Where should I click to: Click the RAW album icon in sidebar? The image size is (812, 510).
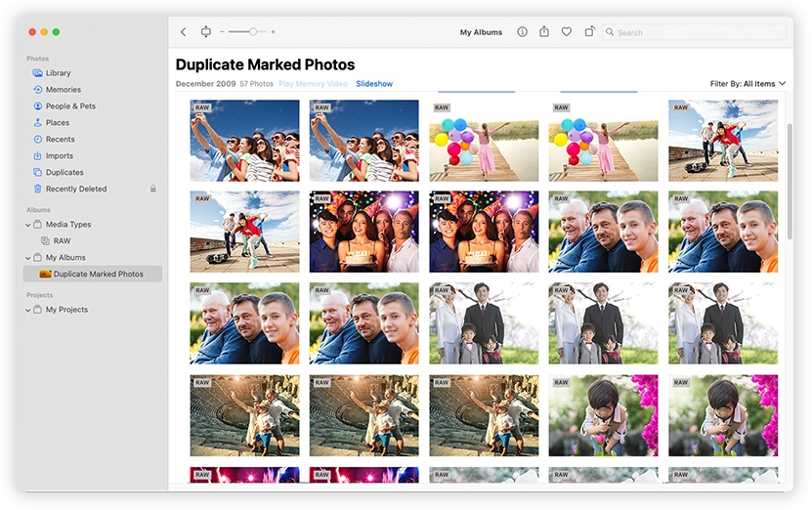click(45, 240)
